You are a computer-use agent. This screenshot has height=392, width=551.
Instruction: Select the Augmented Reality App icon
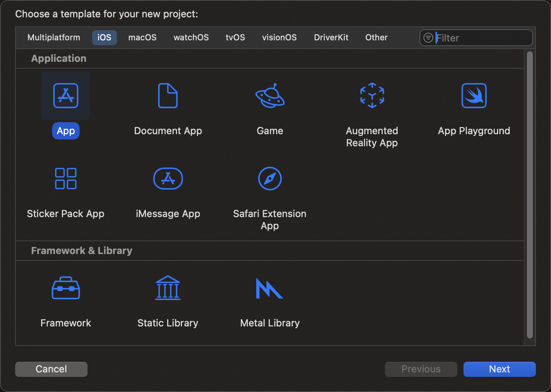(372, 96)
